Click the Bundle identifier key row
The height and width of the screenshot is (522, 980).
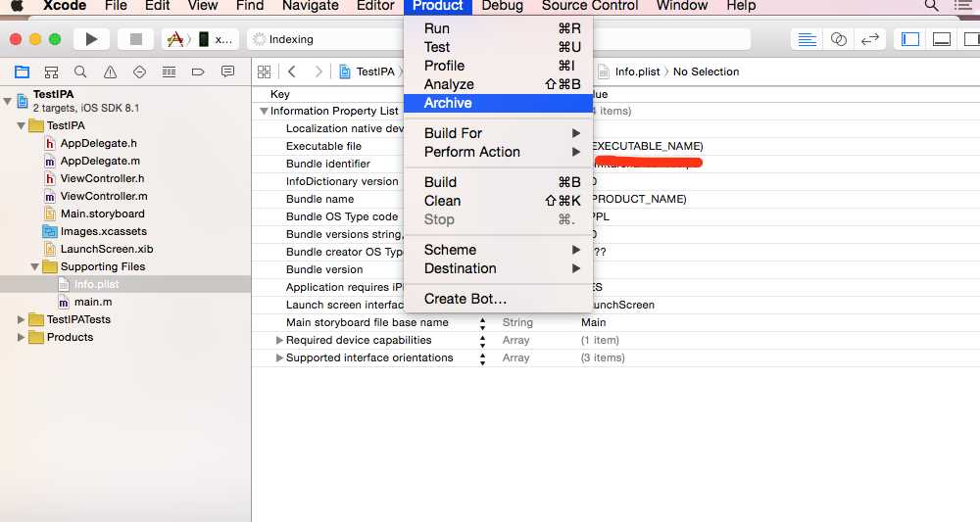click(x=328, y=164)
